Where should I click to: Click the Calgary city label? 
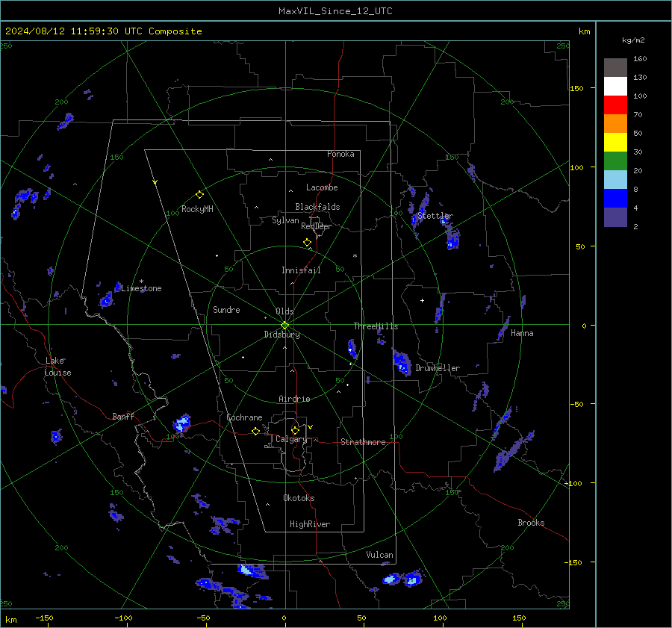[291, 439]
